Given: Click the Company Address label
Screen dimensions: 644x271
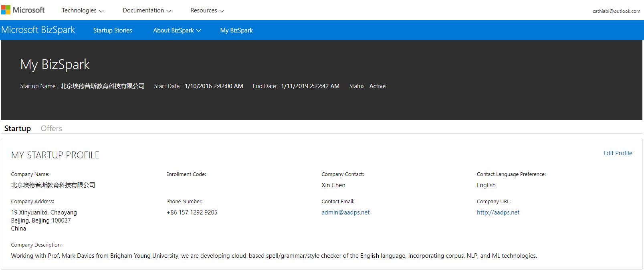Looking at the screenshot, I should pyautogui.click(x=32, y=202).
